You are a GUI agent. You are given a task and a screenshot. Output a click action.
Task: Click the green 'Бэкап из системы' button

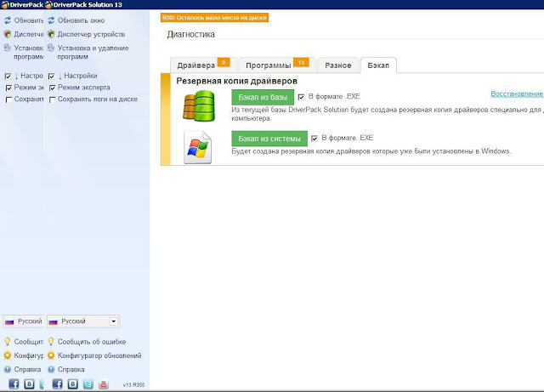click(x=269, y=139)
